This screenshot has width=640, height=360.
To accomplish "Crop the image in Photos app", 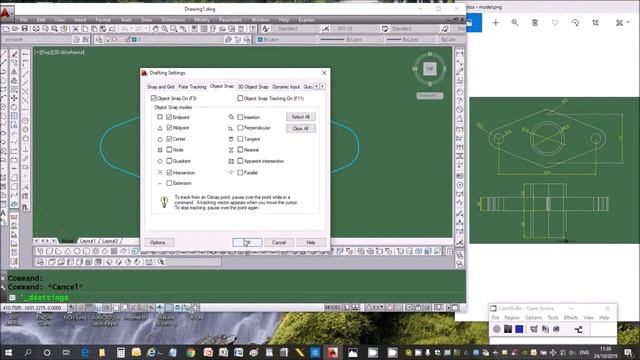I will click(596, 23).
